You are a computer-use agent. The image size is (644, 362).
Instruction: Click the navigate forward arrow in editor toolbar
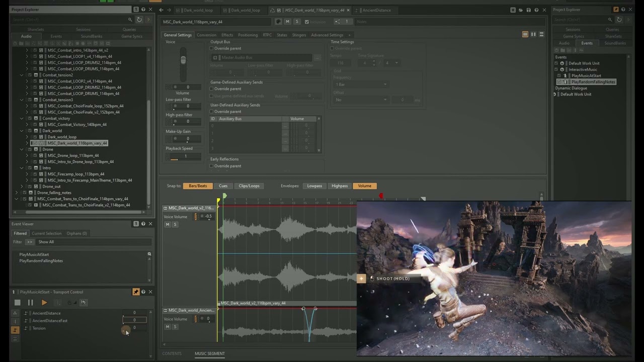tap(169, 10)
